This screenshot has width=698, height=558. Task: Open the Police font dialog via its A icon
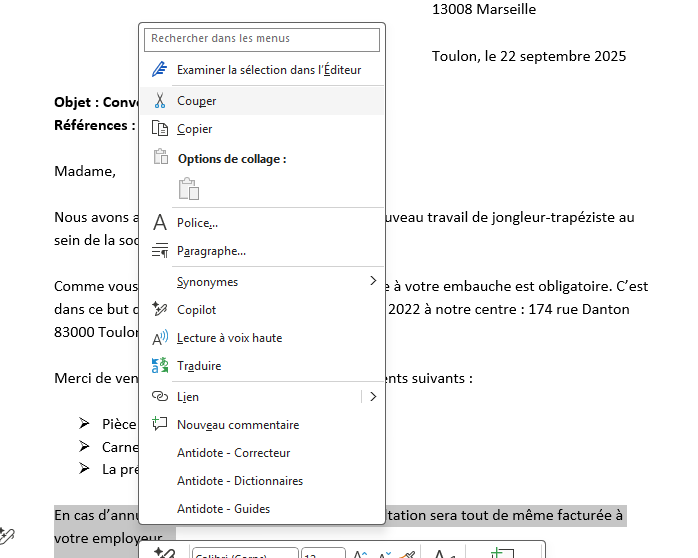pyautogui.click(x=159, y=223)
